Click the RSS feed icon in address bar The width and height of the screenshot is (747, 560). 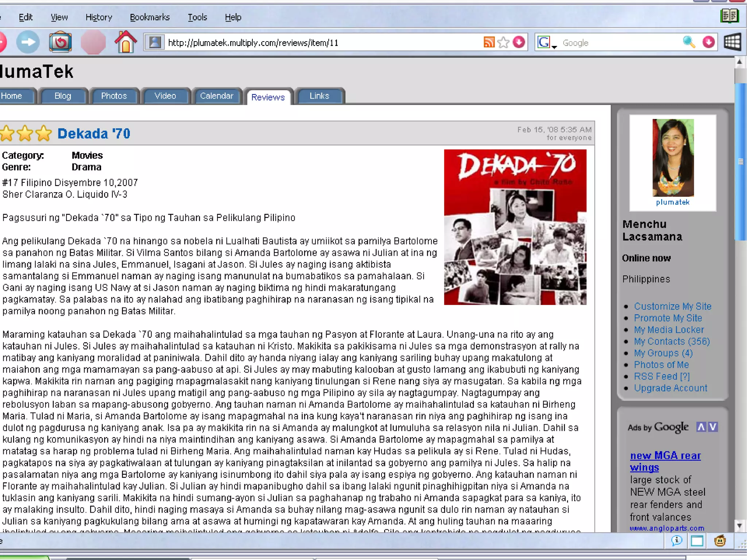coord(489,42)
